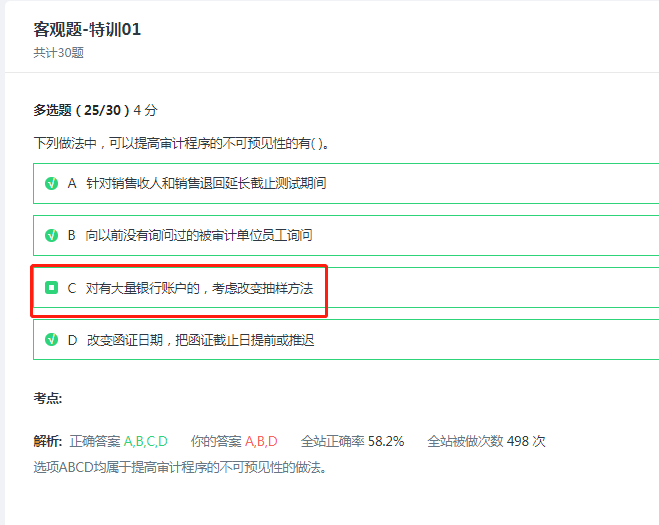The height and width of the screenshot is (525, 659).
Task: Click the 解析 label
Action: click(x=48, y=441)
